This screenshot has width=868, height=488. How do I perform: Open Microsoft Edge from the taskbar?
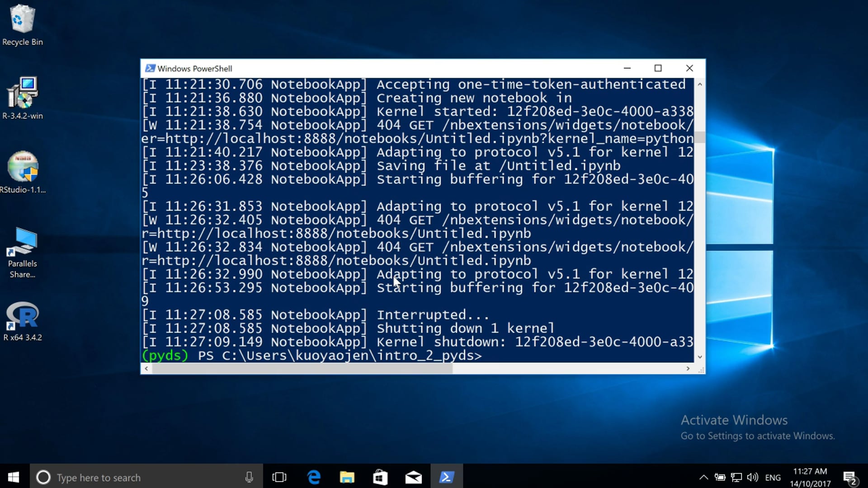[314, 477]
